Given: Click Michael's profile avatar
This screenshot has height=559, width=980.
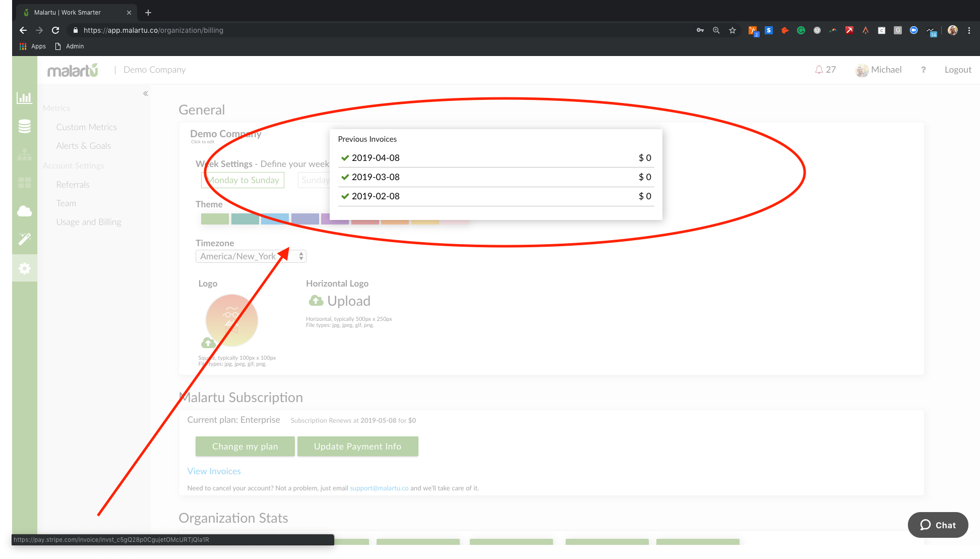Looking at the screenshot, I should [x=862, y=70].
